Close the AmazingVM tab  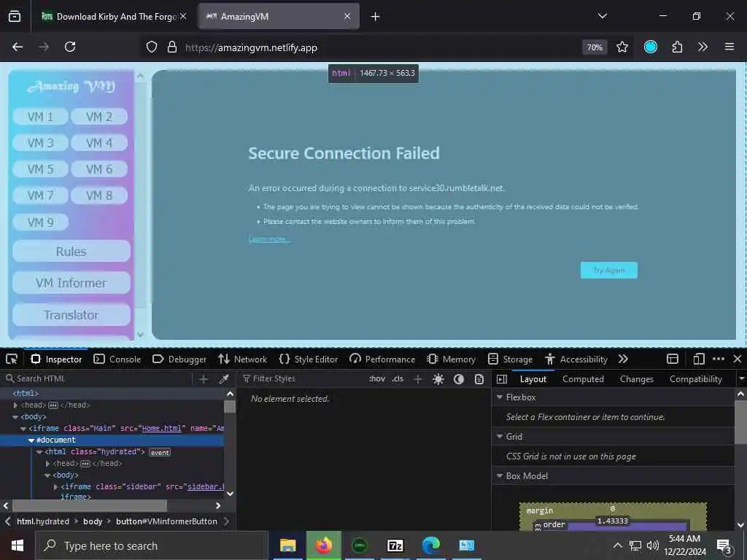pyautogui.click(x=347, y=17)
